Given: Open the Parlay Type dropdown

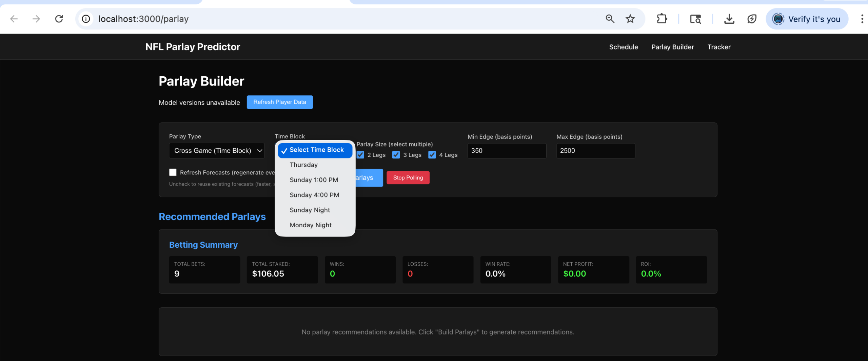Looking at the screenshot, I should click(217, 151).
